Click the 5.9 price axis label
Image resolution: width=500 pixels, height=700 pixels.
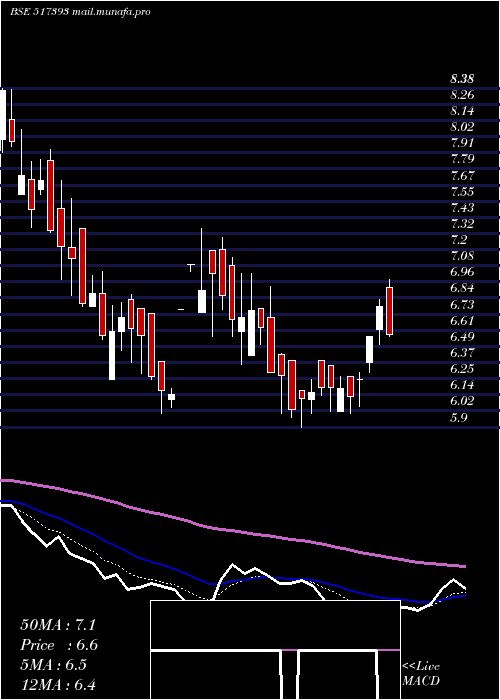pyautogui.click(x=459, y=418)
